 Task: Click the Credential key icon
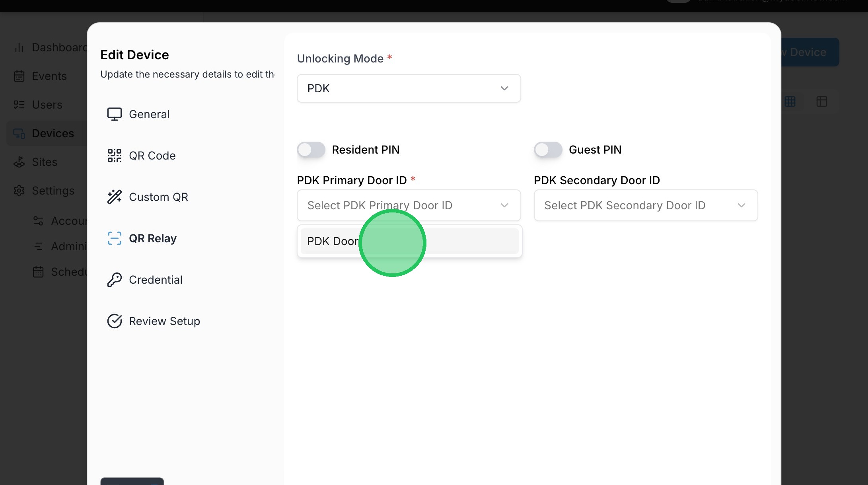pyautogui.click(x=114, y=280)
